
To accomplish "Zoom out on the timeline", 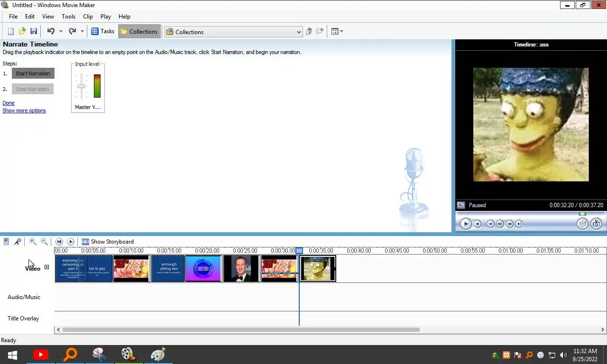I will point(44,242).
